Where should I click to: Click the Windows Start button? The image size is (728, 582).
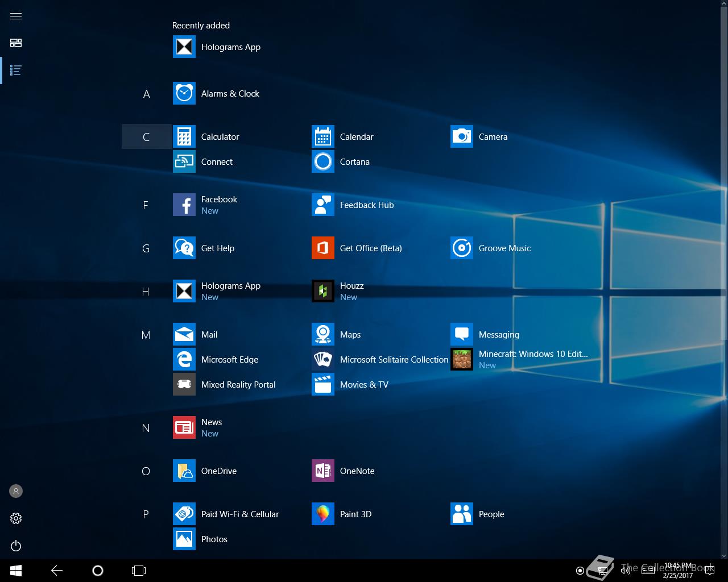click(16, 571)
